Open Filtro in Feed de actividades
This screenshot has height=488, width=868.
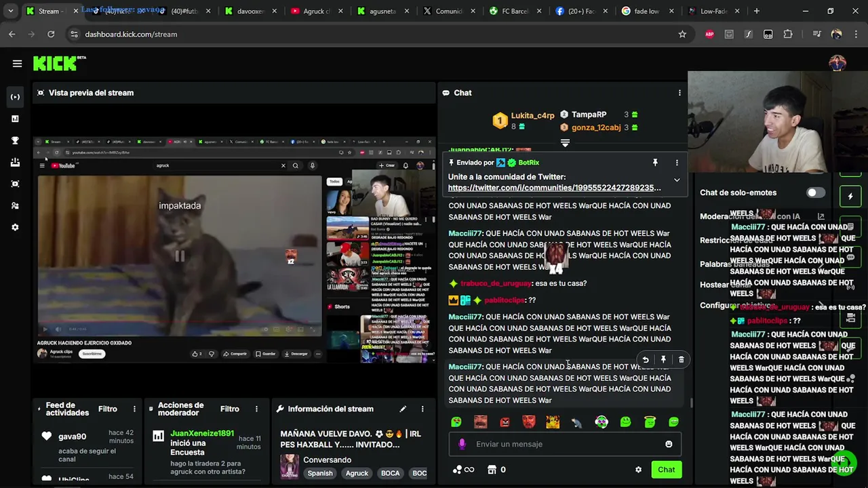[107, 409]
